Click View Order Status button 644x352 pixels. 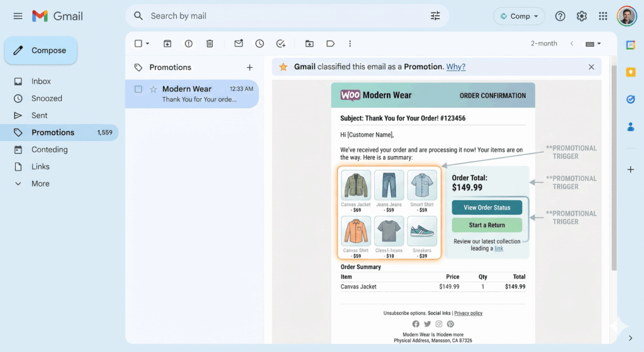pos(487,208)
